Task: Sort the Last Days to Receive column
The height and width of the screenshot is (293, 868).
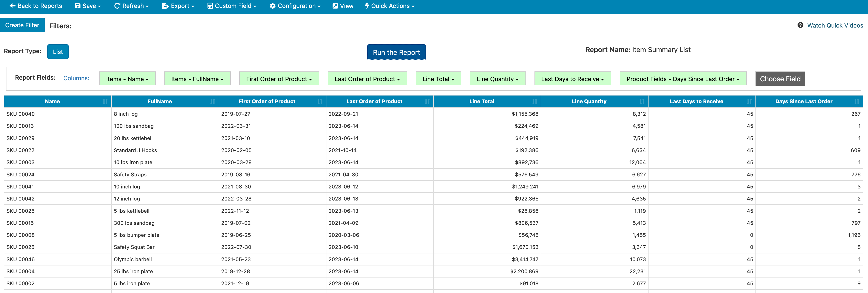Action: (x=749, y=101)
